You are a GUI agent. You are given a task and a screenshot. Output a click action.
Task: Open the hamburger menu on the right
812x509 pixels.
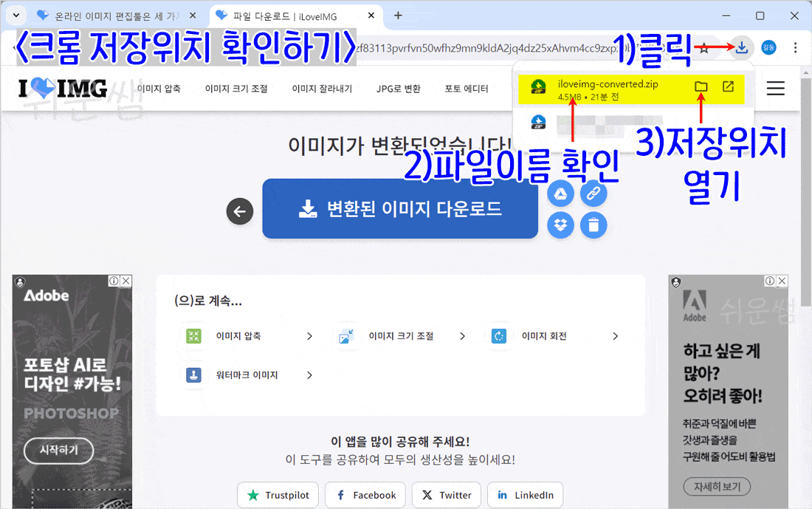(775, 88)
